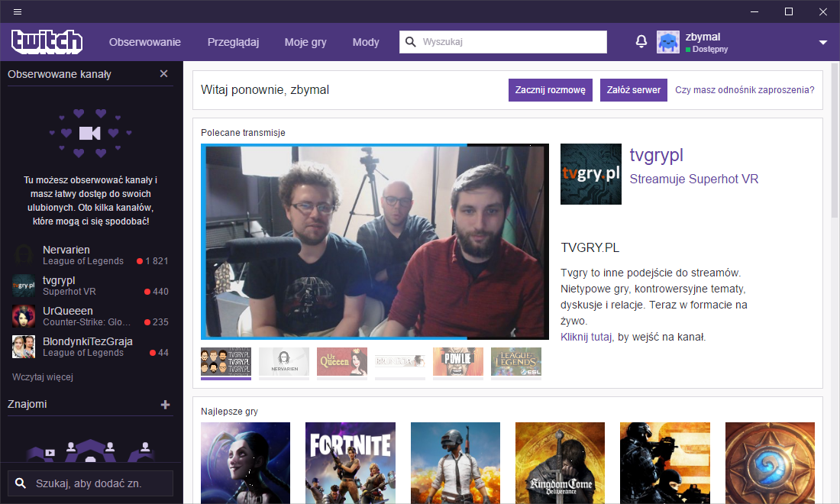The width and height of the screenshot is (840, 504).
Task: Open the Fortnite game thumbnail
Action: pos(350,463)
